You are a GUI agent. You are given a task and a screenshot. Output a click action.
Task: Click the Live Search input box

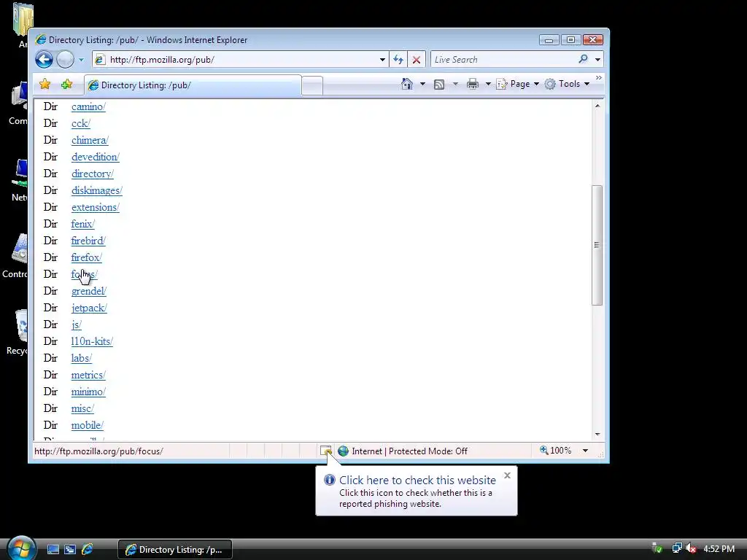pyautogui.click(x=503, y=60)
